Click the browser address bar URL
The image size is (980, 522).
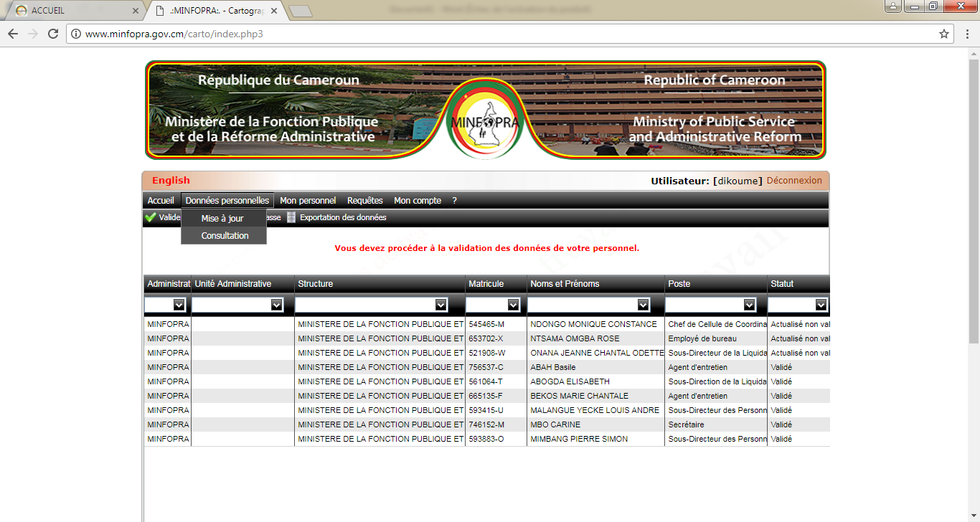174,34
